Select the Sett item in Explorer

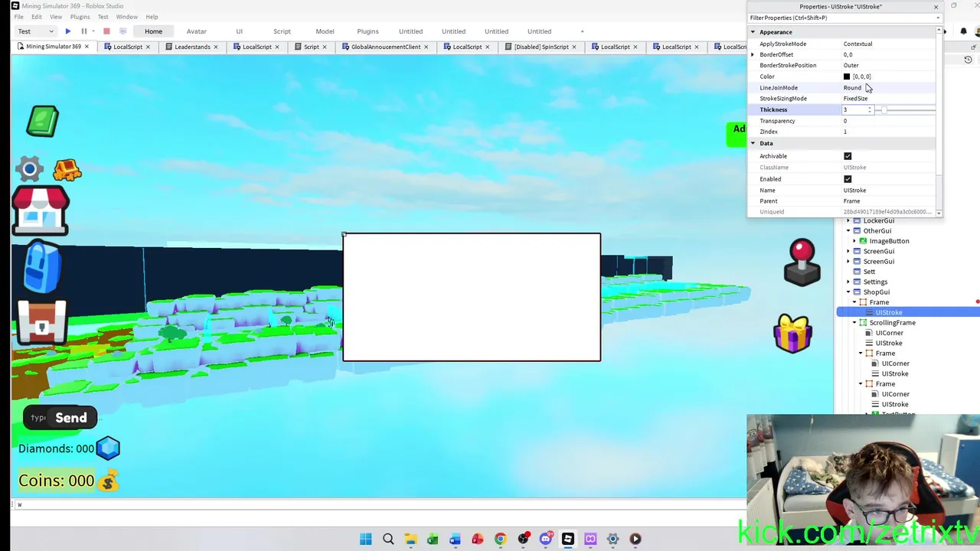(x=869, y=272)
